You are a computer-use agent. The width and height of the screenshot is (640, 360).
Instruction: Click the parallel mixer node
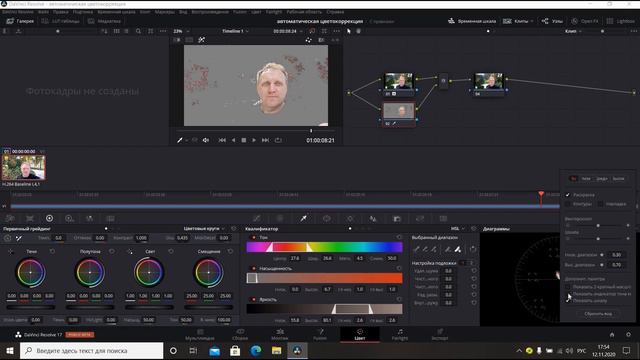pyautogui.click(x=443, y=81)
